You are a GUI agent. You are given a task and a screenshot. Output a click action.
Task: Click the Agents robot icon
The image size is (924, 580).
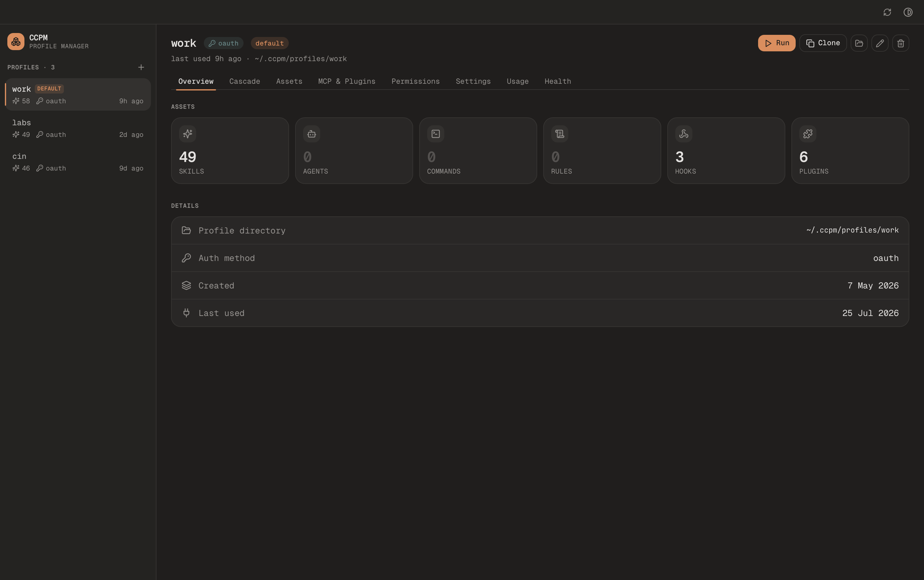point(311,134)
